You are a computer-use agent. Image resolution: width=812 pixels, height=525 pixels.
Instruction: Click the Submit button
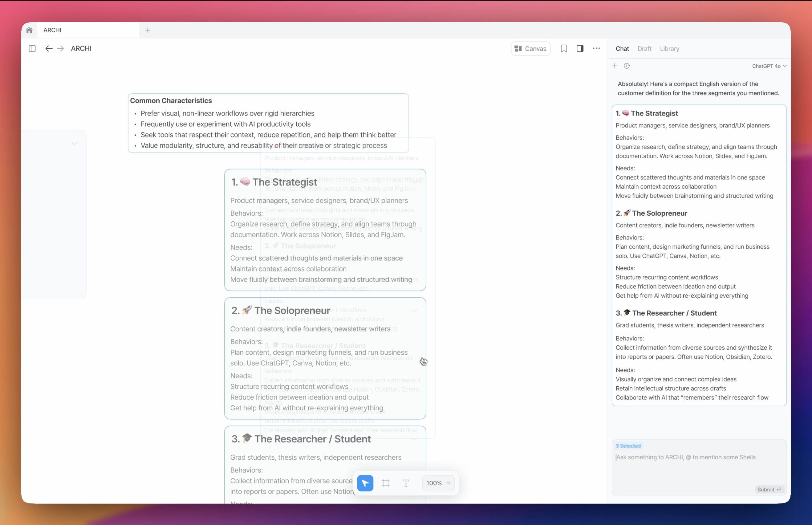pos(769,489)
